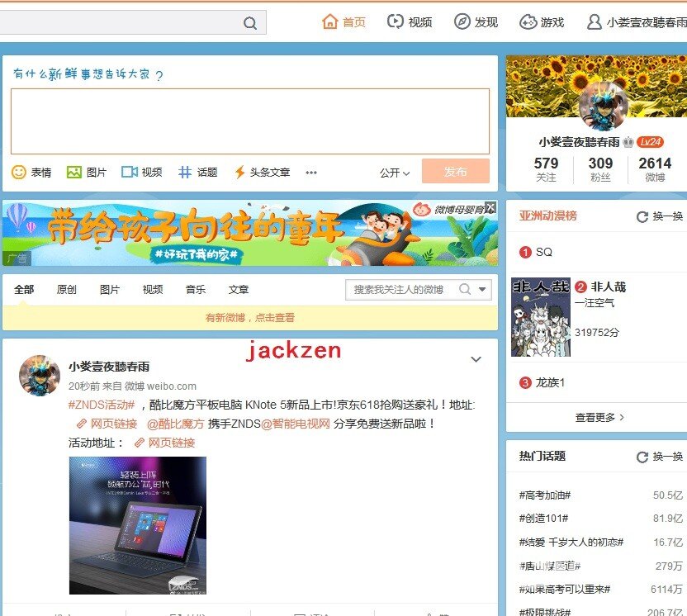Open topic #高考加油#
Viewport: 687px width, 616px height.
[x=545, y=495]
